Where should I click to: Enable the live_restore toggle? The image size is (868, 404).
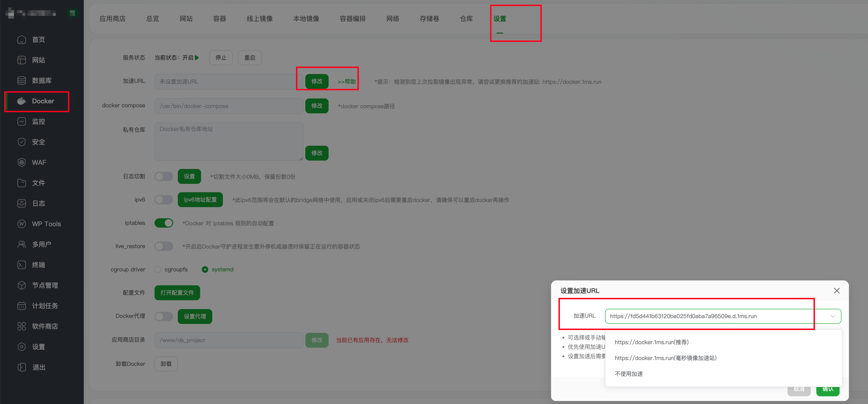pyautogui.click(x=164, y=246)
